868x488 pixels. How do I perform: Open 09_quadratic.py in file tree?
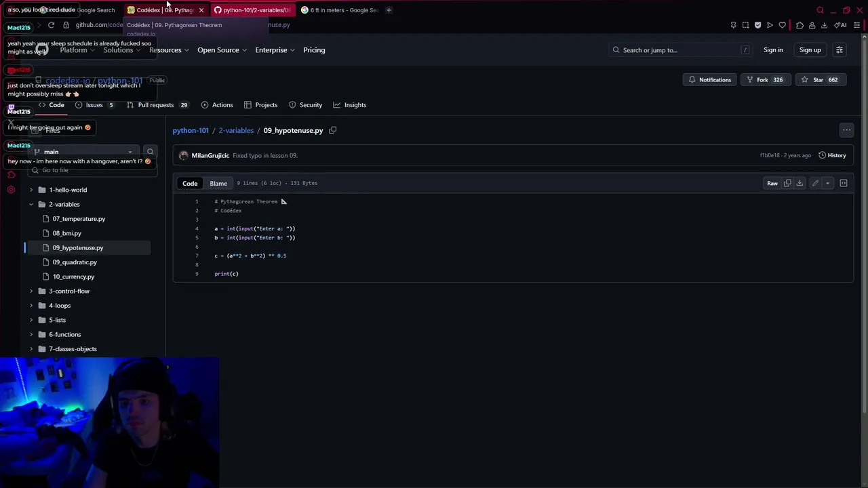tap(75, 262)
